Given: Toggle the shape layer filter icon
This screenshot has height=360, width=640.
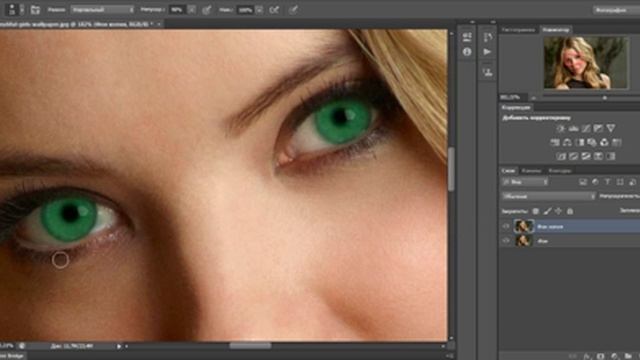Looking at the screenshot, I should coord(620,182).
